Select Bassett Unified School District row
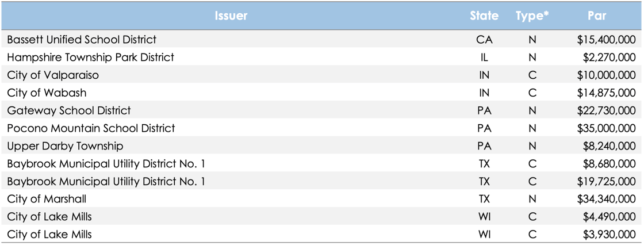 click(x=322, y=40)
